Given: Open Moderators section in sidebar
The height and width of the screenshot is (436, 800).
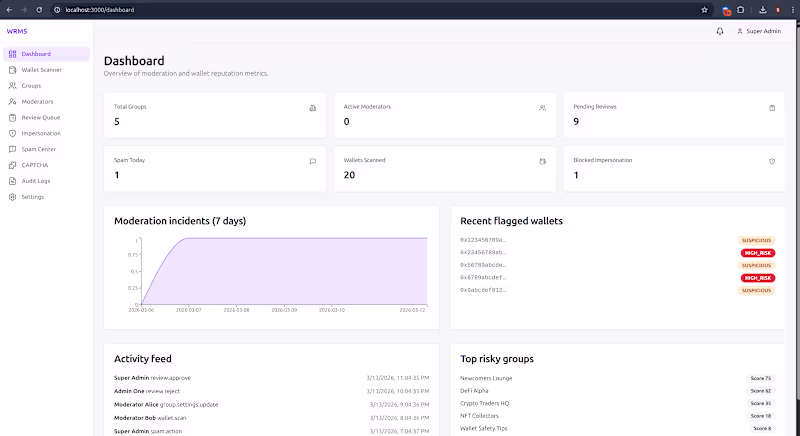Looking at the screenshot, I should tap(37, 101).
